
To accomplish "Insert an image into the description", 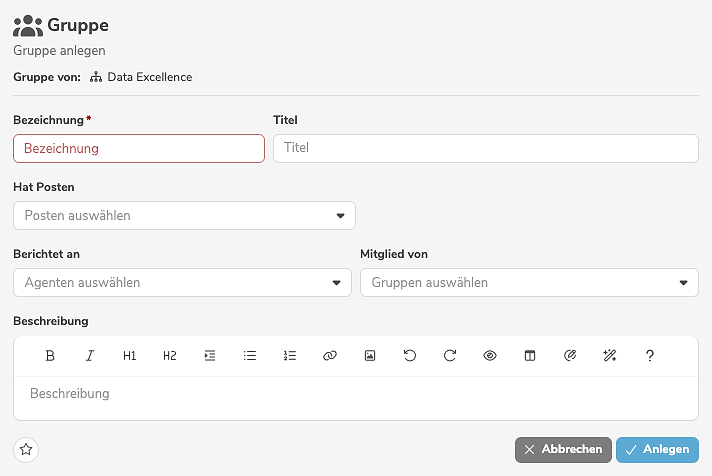I will coord(370,355).
